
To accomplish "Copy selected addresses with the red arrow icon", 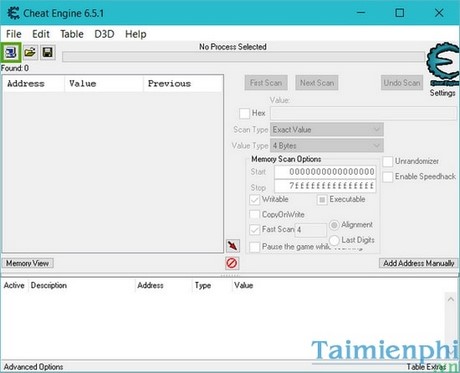I will (x=233, y=246).
